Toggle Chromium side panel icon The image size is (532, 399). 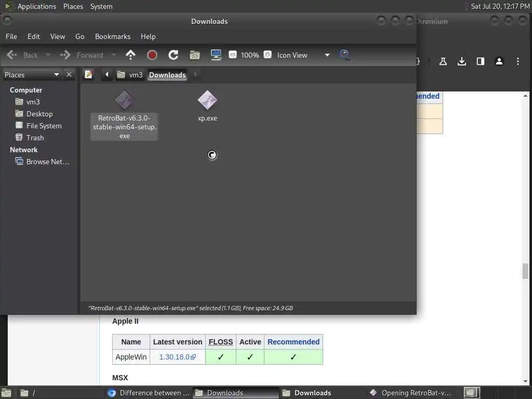pyautogui.click(x=480, y=61)
